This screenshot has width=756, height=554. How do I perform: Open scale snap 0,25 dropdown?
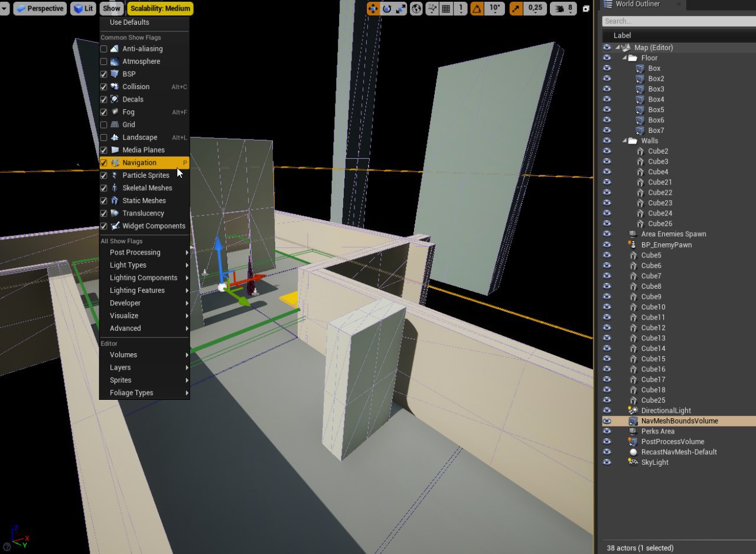(x=535, y=9)
